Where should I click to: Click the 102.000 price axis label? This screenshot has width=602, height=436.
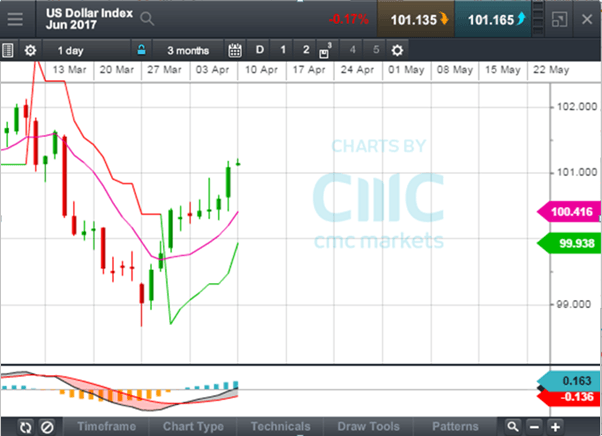577,106
